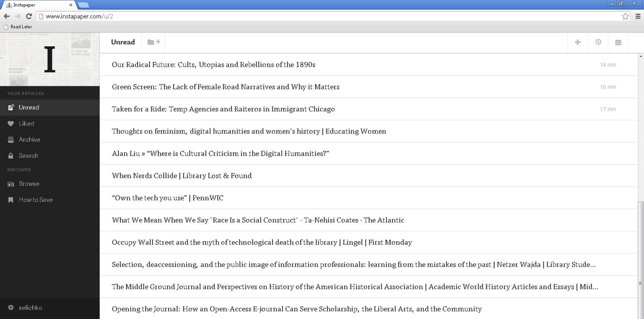Close the Instapaper browser tab
This screenshot has height=319, width=644.
point(71,5)
